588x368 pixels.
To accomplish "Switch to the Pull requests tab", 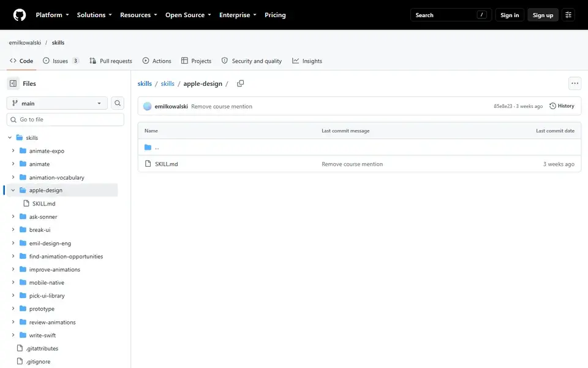I will point(111,61).
